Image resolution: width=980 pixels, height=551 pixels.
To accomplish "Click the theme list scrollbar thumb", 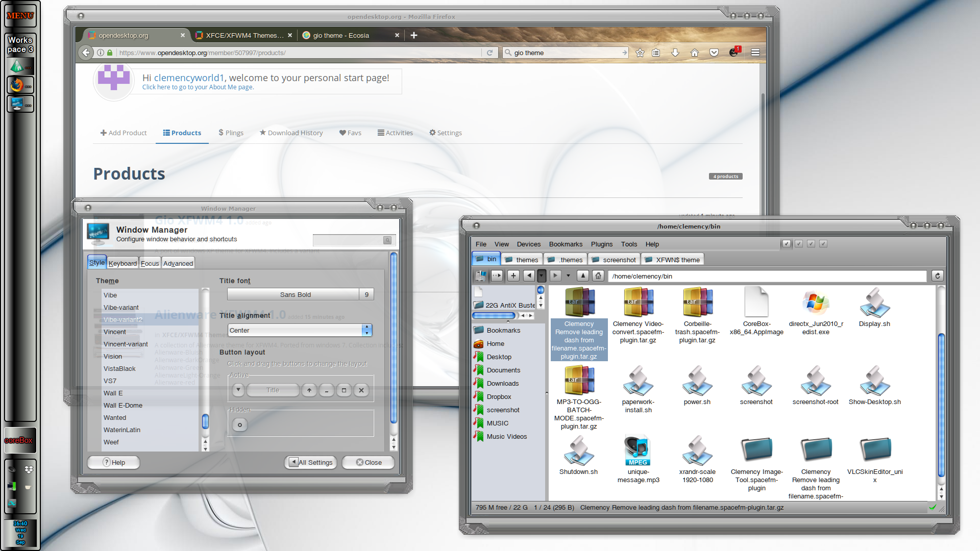I will (x=205, y=421).
